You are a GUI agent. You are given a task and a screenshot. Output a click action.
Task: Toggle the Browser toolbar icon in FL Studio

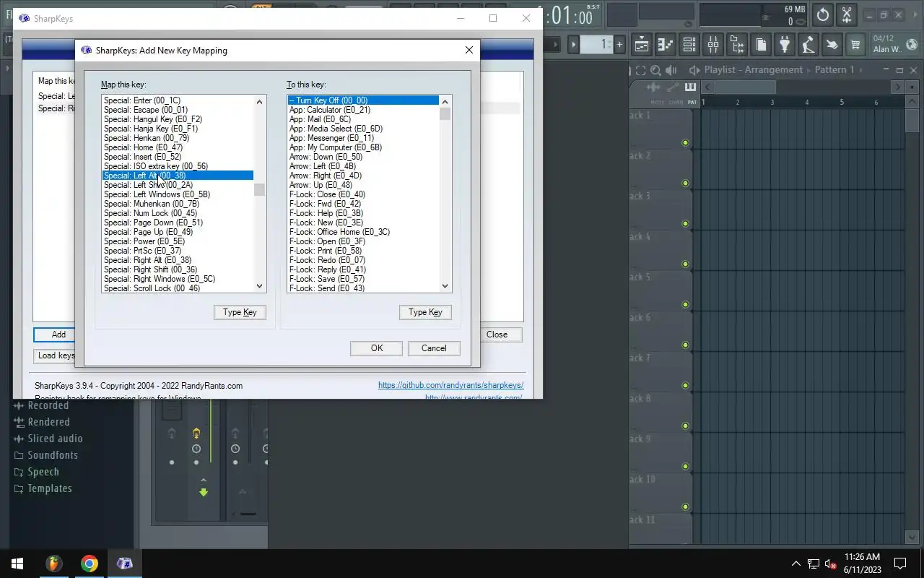(x=737, y=45)
